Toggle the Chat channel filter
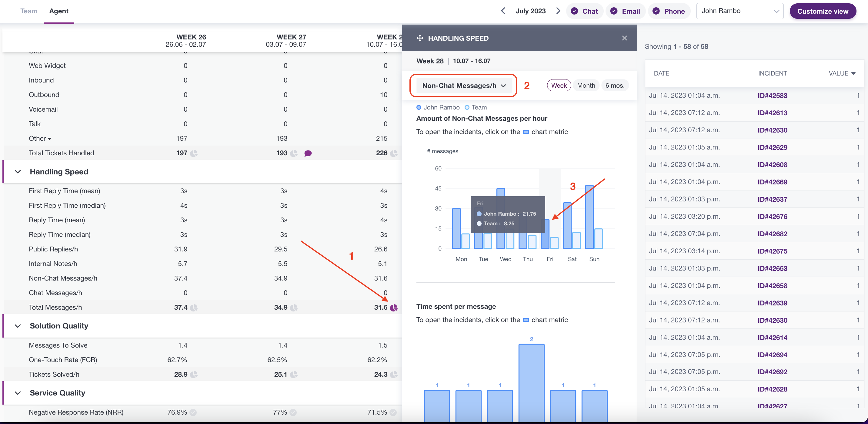 coord(585,11)
